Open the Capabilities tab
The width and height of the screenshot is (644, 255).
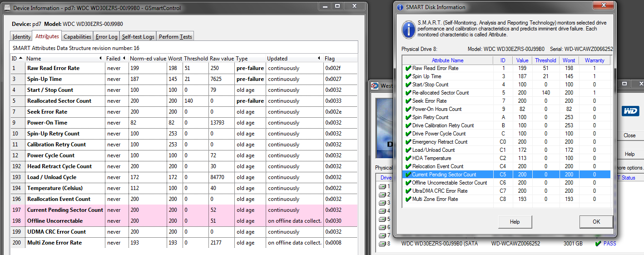(x=78, y=37)
